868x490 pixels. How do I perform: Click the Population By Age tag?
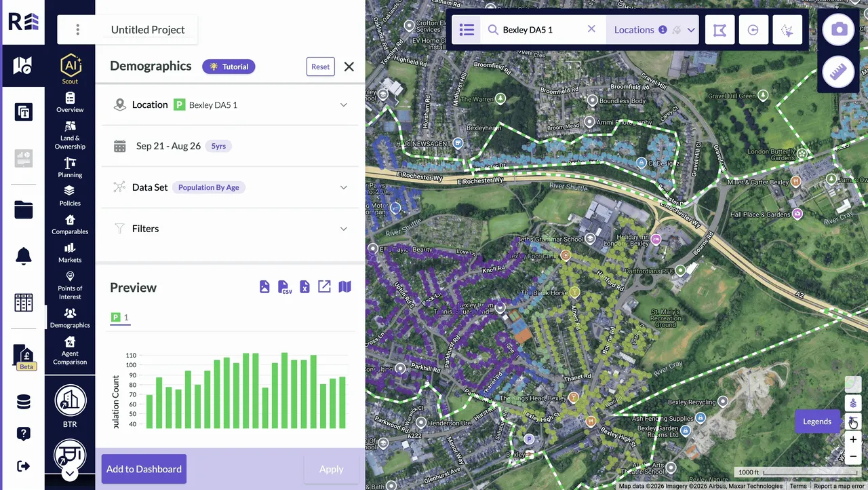(208, 187)
